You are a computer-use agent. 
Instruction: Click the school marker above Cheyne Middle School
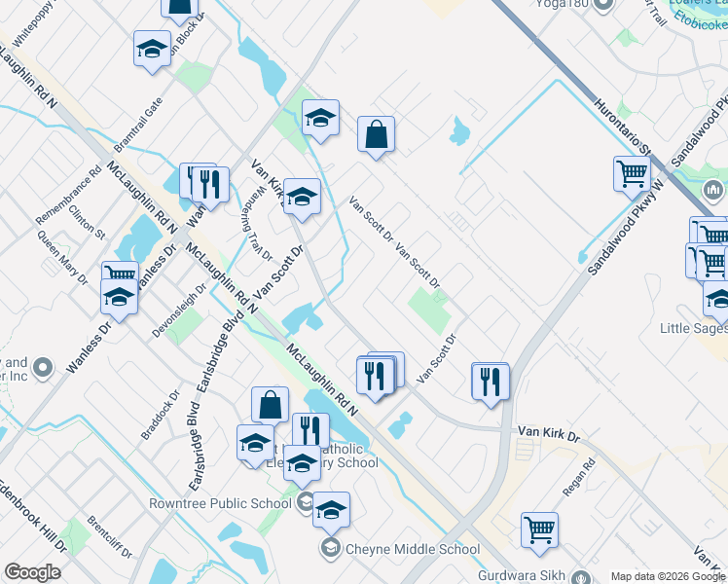tap(332, 512)
